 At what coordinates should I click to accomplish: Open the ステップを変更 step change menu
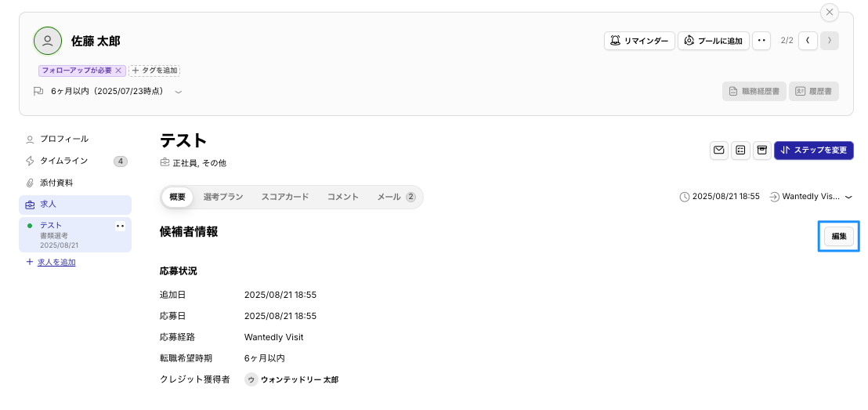click(813, 151)
